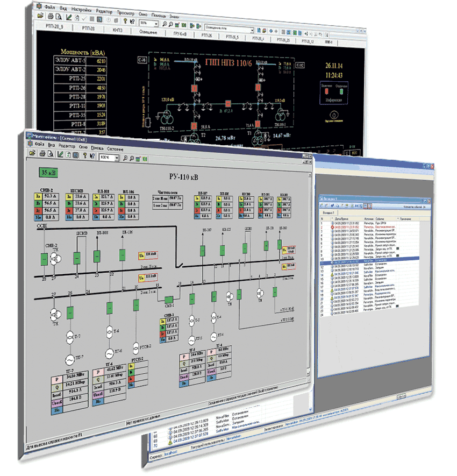457x476 pixels.
Task: Open the Состояние menu in the MnemoView window
Action: coord(115,149)
